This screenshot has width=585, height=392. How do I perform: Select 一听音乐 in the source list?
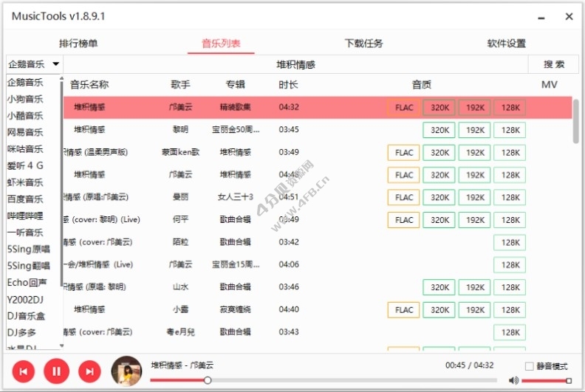[x=25, y=233]
